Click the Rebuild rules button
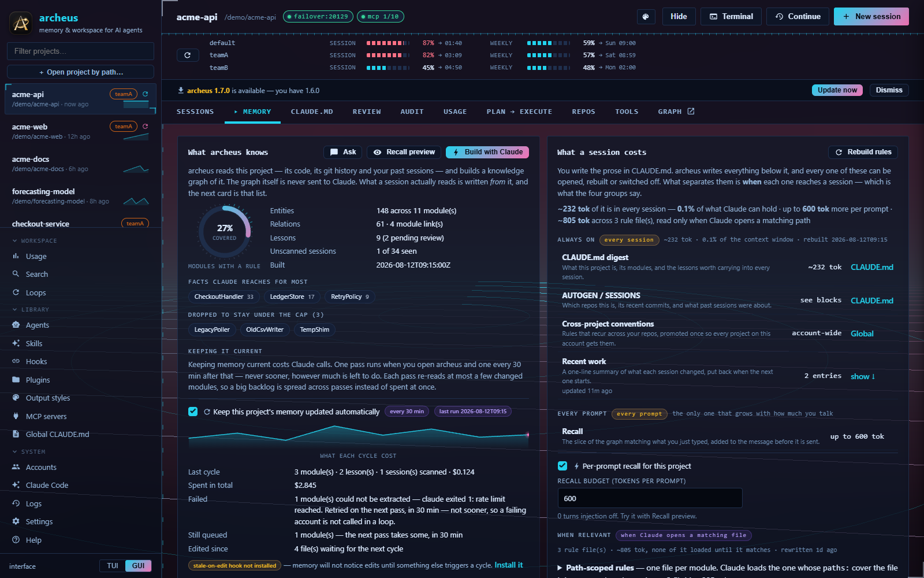This screenshot has width=924, height=578. point(863,152)
